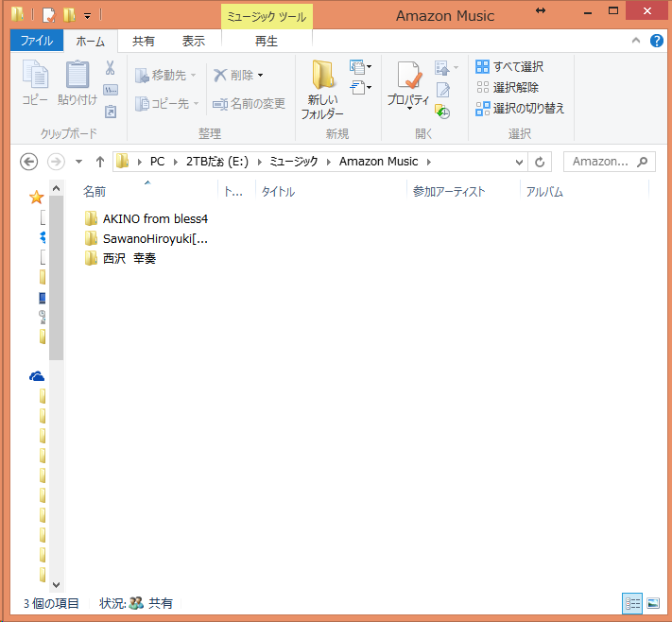
Task: Click Rename (名前の変更) button
Action: 249,103
